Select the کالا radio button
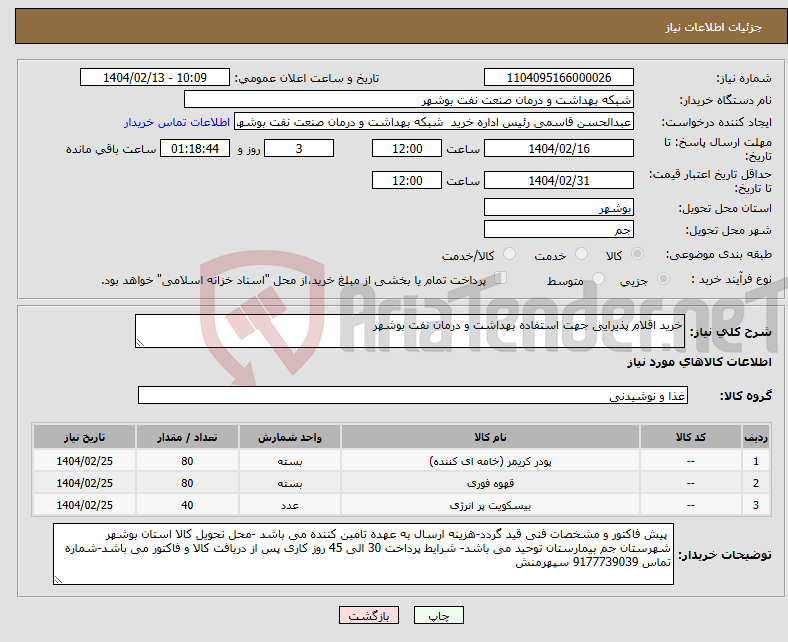Image resolution: width=788 pixels, height=642 pixels. click(637, 254)
